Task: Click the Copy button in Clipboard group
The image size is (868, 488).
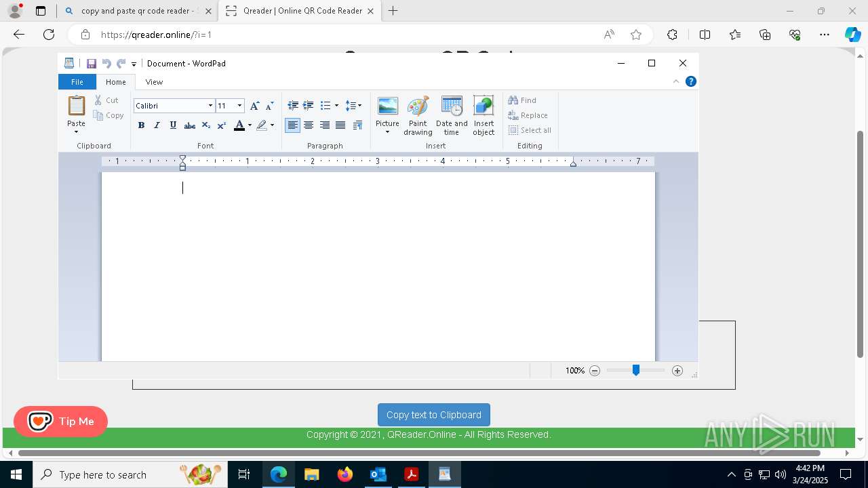Action: [x=108, y=115]
